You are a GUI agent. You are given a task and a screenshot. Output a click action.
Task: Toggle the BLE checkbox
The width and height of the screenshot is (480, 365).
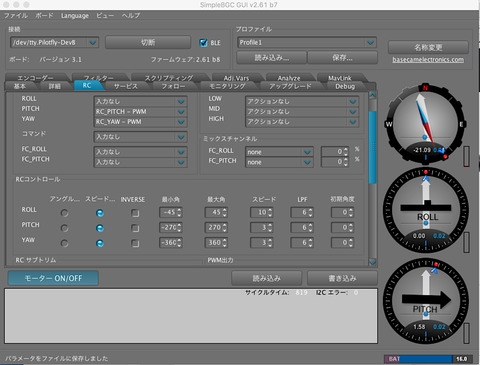203,43
